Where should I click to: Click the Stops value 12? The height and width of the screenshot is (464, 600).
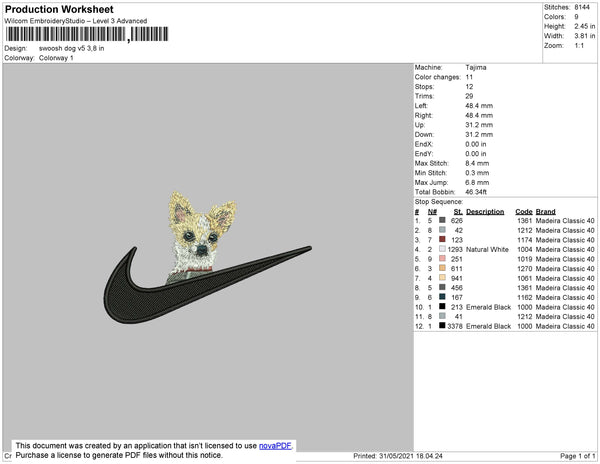click(x=469, y=87)
